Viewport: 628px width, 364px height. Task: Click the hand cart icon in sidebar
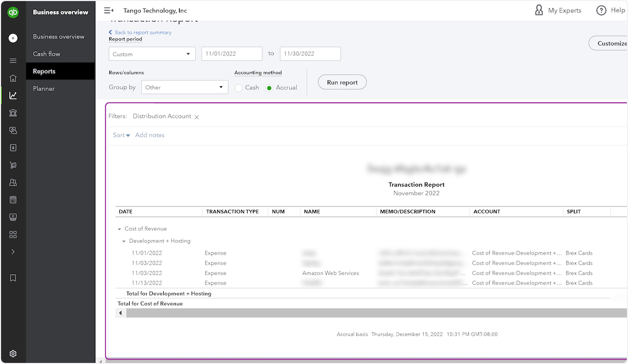click(13, 165)
